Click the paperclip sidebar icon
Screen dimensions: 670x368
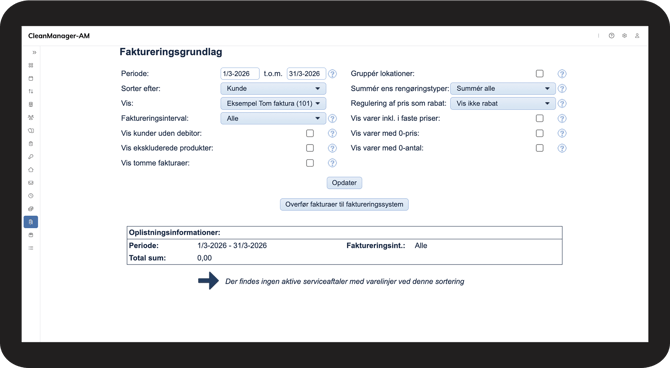click(x=31, y=209)
